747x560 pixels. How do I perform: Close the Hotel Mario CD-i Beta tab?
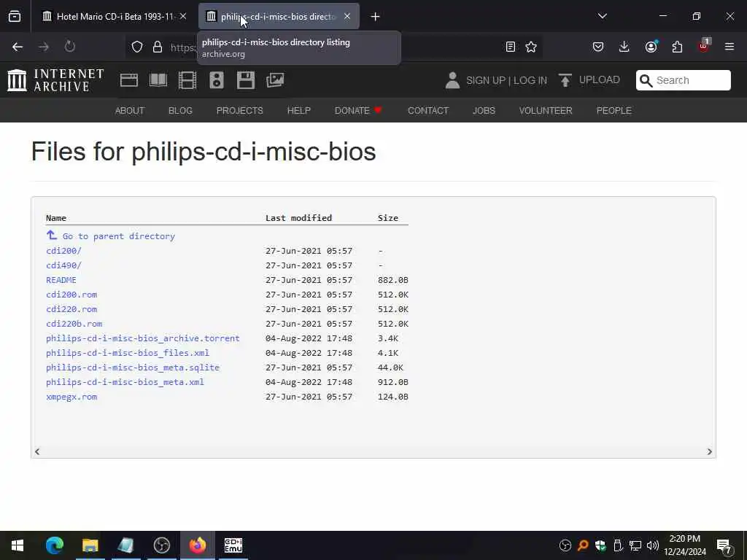pyautogui.click(x=183, y=16)
